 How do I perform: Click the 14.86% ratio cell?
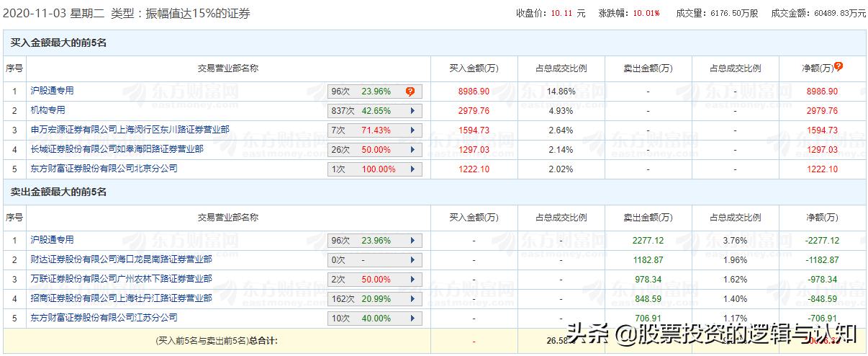561,92
